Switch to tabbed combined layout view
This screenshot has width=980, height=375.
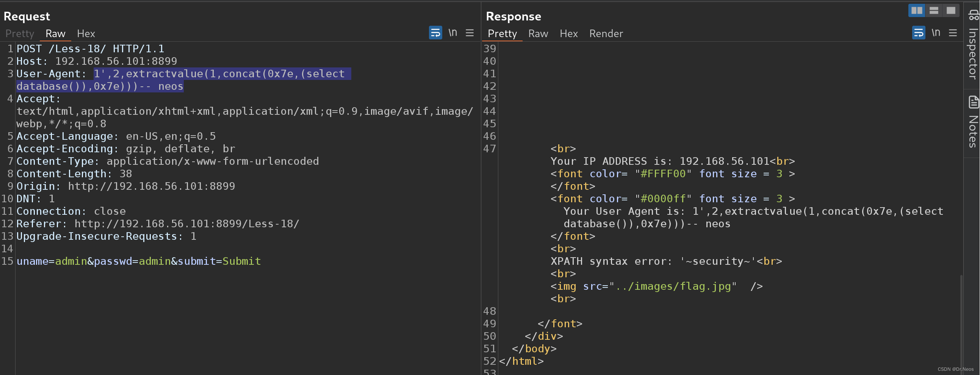pos(951,10)
